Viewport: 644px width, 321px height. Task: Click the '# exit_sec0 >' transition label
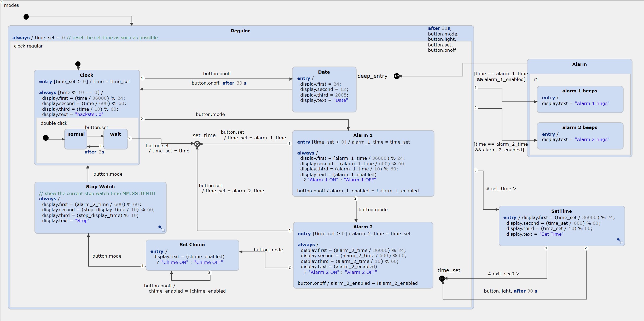tap(503, 274)
